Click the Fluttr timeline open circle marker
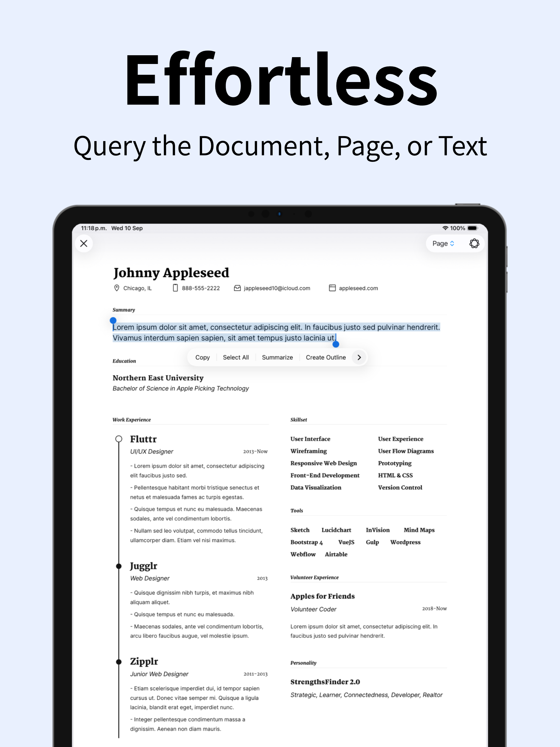 119,439
